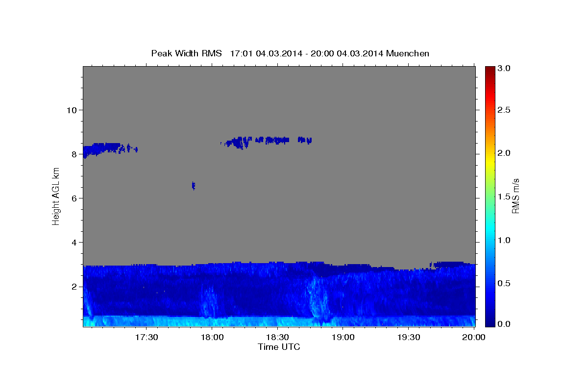Click the 'Height AGL km' axis label
Screen dimensions: 588x392
click(x=56, y=196)
